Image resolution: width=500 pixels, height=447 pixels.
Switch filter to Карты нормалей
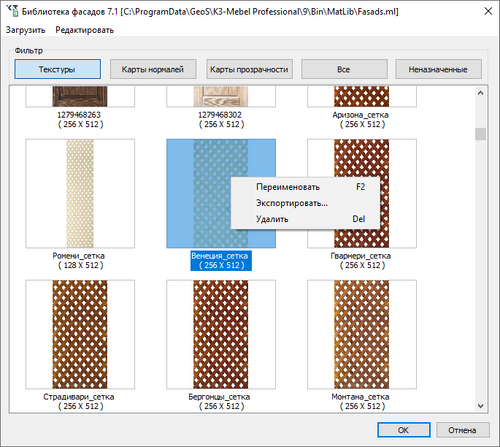pyautogui.click(x=153, y=69)
